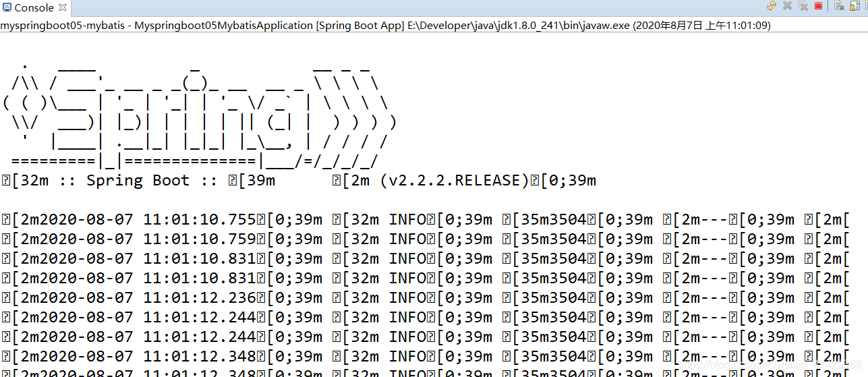Click log line timestamped 11:01:12.236

(x=426, y=298)
